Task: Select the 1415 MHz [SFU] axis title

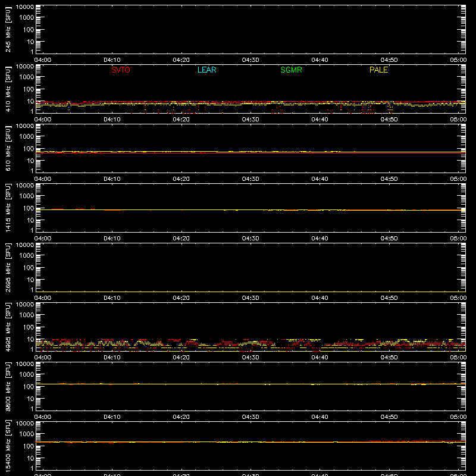Action: click(x=8, y=208)
